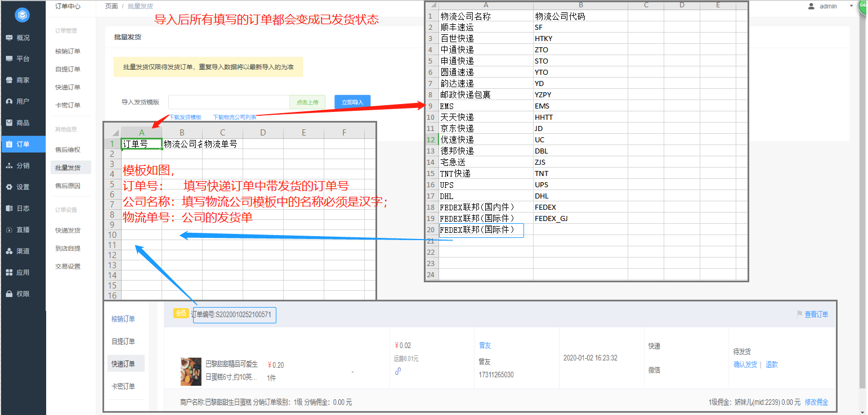Select cell 德邦快递 in logistics sheet

point(486,151)
